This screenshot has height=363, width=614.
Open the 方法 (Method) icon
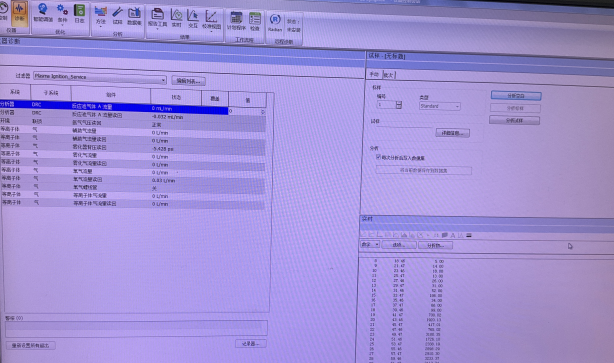pyautogui.click(x=101, y=15)
